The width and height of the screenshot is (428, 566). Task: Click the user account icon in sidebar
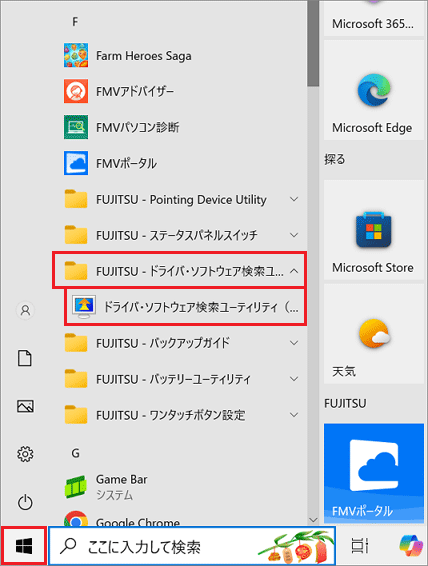pyautogui.click(x=25, y=310)
